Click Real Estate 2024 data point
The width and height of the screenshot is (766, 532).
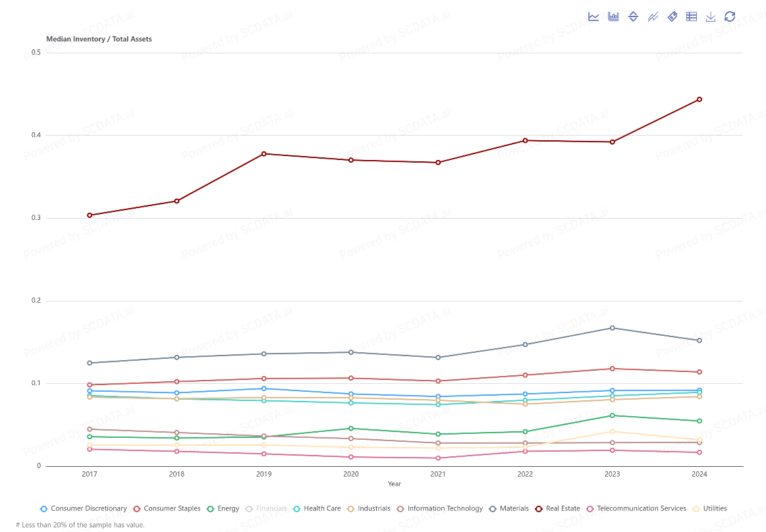click(699, 99)
